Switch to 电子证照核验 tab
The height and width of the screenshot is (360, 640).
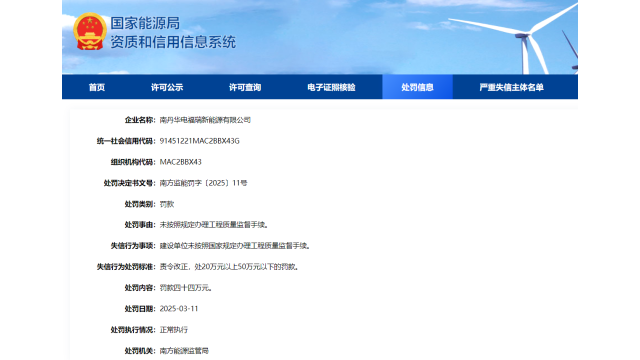tap(331, 87)
